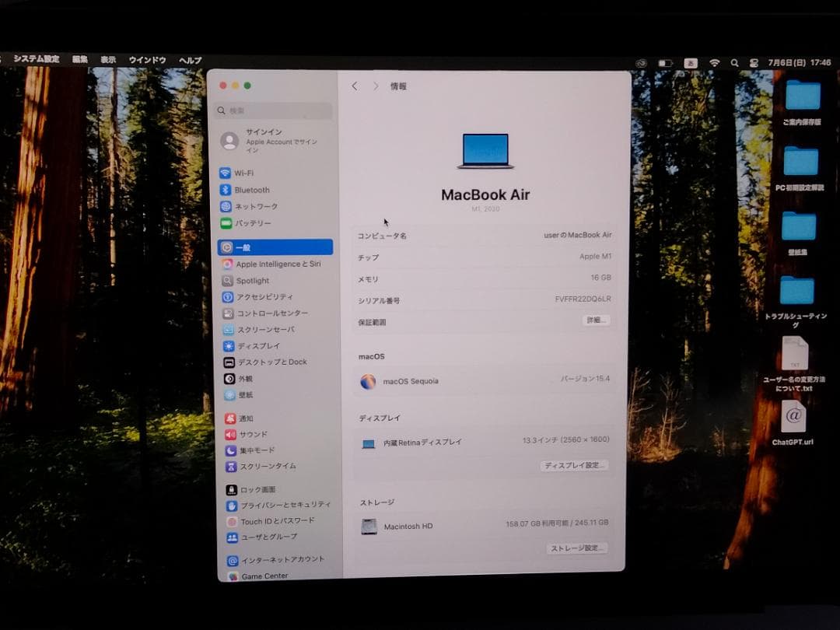Click the Apple M1 chip value
The width and height of the screenshot is (840, 630).
tap(595, 256)
